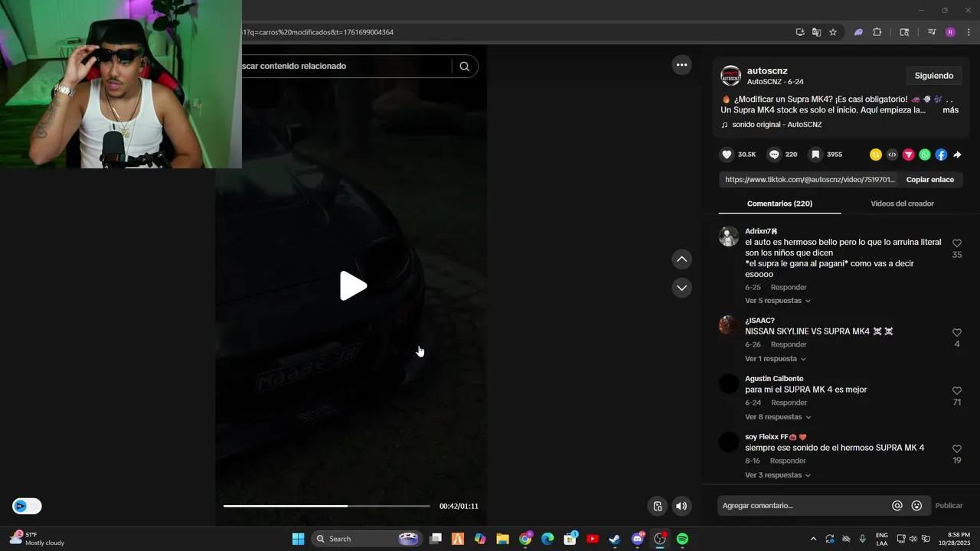Expand 'Ver 1 respuesta' replies
This screenshot has height=551, width=980.
(776, 359)
